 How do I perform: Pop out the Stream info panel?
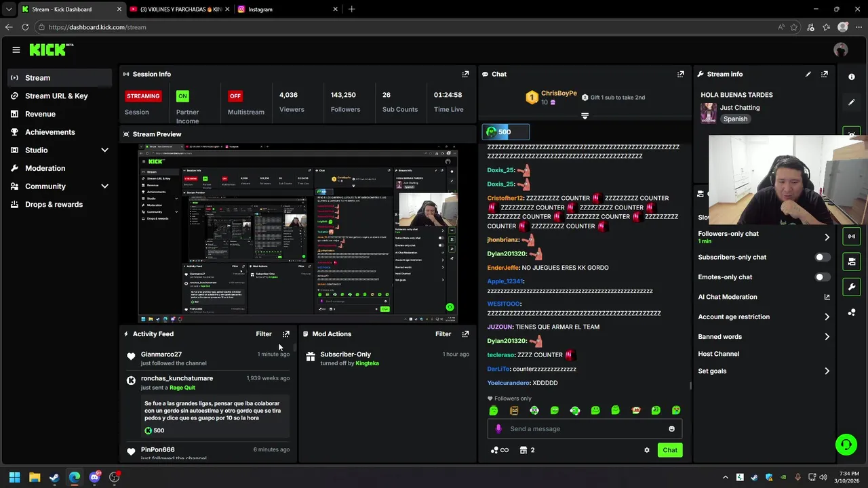(x=824, y=74)
